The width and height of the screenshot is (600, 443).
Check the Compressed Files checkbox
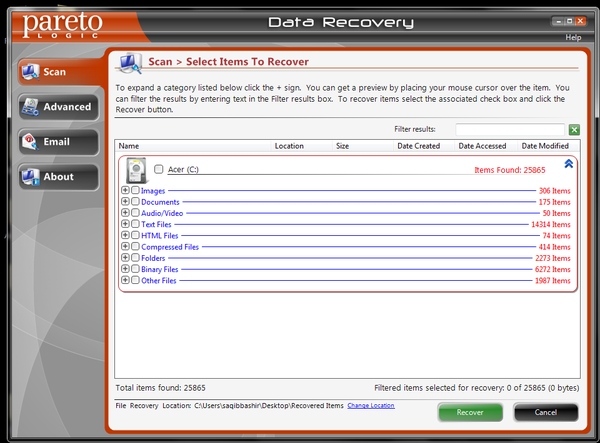coord(135,246)
